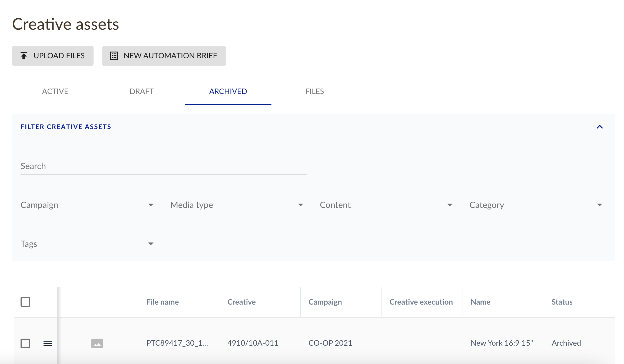Open the Category dropdown
Image resolution: width=624 pixels, height=364 pixels.
[538, 205]
